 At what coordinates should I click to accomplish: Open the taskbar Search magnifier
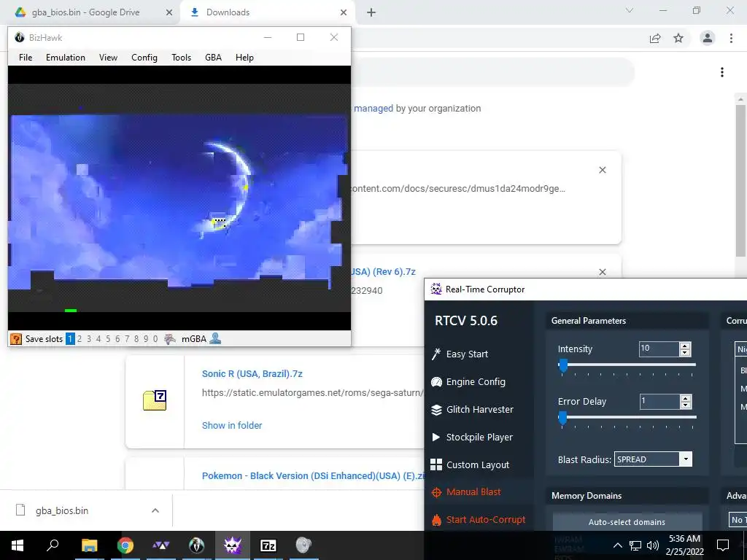click(x=53, y=545)
